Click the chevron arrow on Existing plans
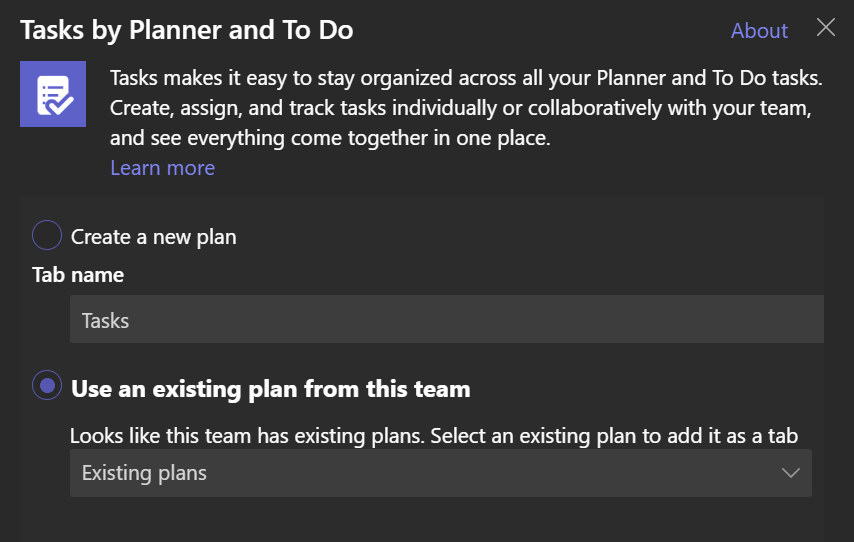The image size is (854, 542). tap(790, 473)
